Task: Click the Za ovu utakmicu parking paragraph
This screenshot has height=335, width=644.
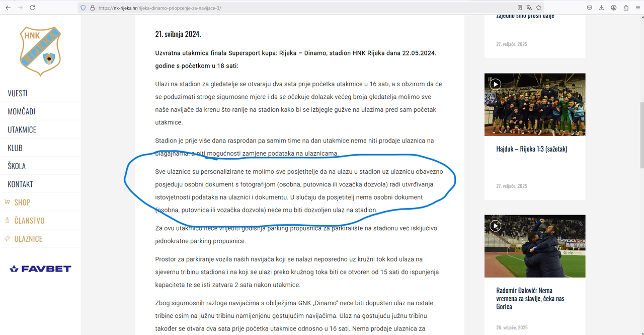Action: [296, 235]
